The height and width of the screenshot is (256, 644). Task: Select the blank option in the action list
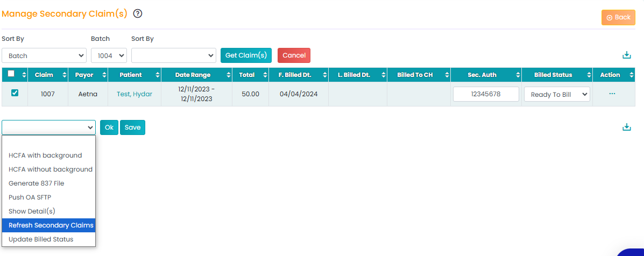click(48, 142)
